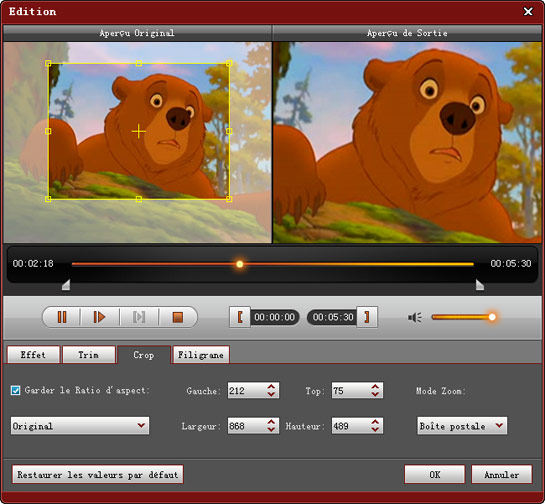Screen dimensions: 545x504
Task: Click the volume slider knob
Action: (x=492, y=317)
